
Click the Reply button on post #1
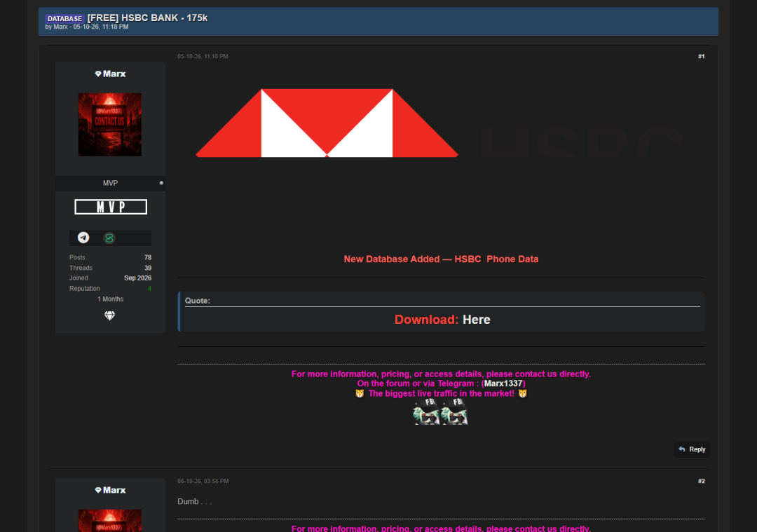(692, 449)
